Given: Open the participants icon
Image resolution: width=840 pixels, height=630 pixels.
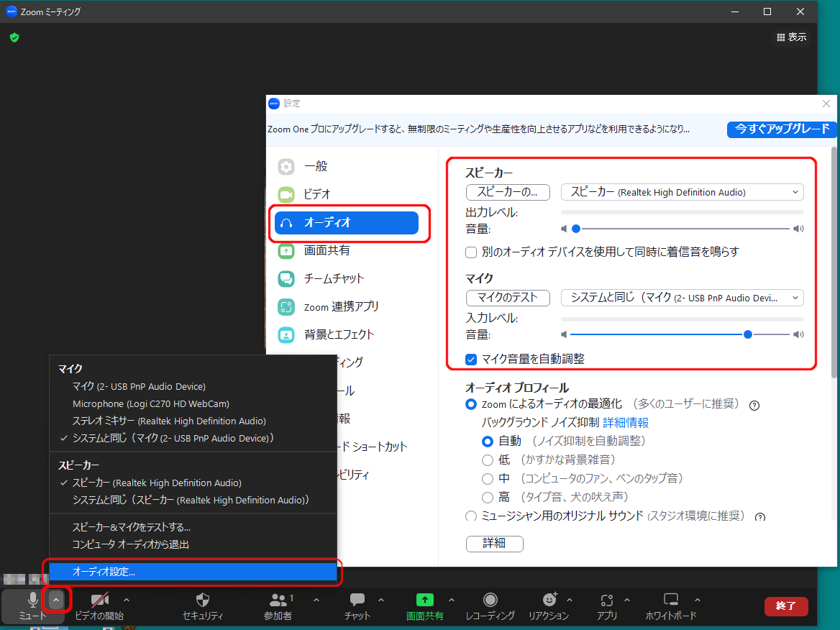Looking at the screenshot, I should coord(278,600).
